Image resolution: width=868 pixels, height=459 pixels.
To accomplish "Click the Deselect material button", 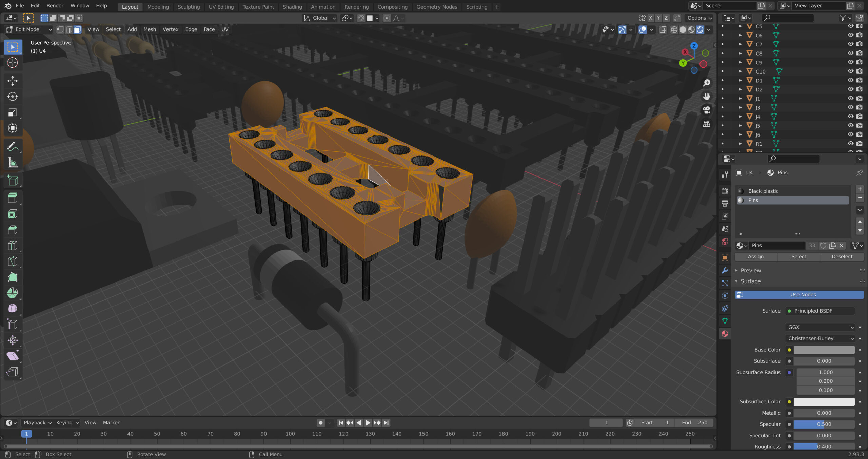I will click(842, 257).
